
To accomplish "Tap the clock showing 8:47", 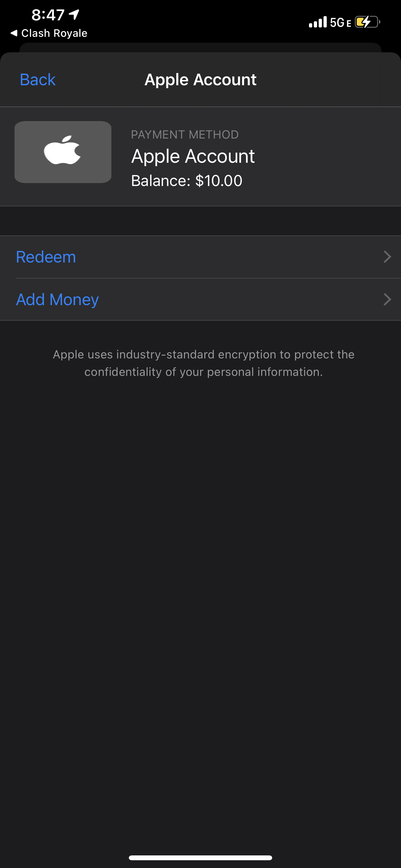I will point(48,15).
